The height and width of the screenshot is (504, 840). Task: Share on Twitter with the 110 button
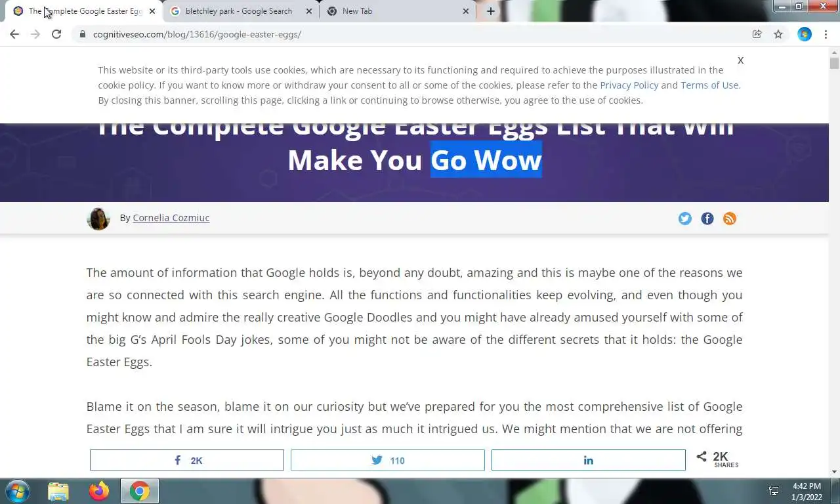(388, 460)
